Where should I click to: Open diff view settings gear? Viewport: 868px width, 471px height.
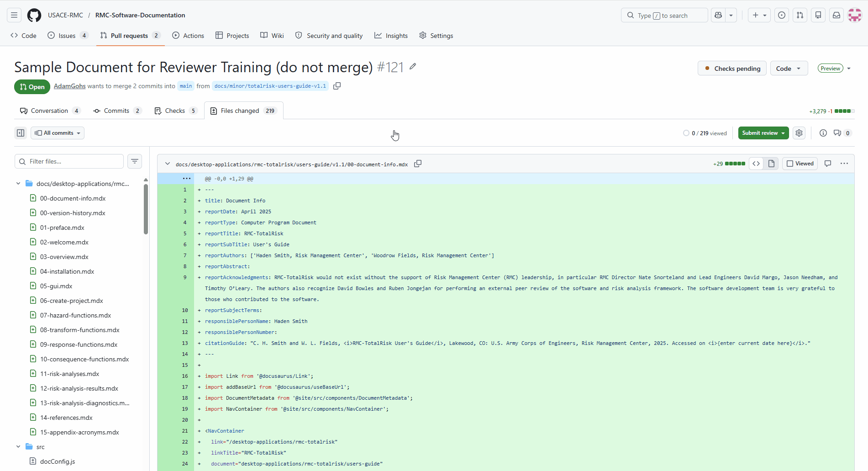799,133
